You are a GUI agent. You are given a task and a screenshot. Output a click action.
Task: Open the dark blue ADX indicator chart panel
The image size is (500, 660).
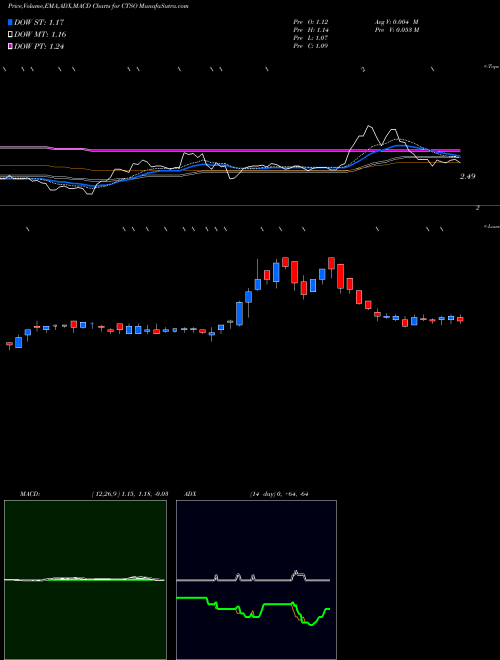(256, 580)
